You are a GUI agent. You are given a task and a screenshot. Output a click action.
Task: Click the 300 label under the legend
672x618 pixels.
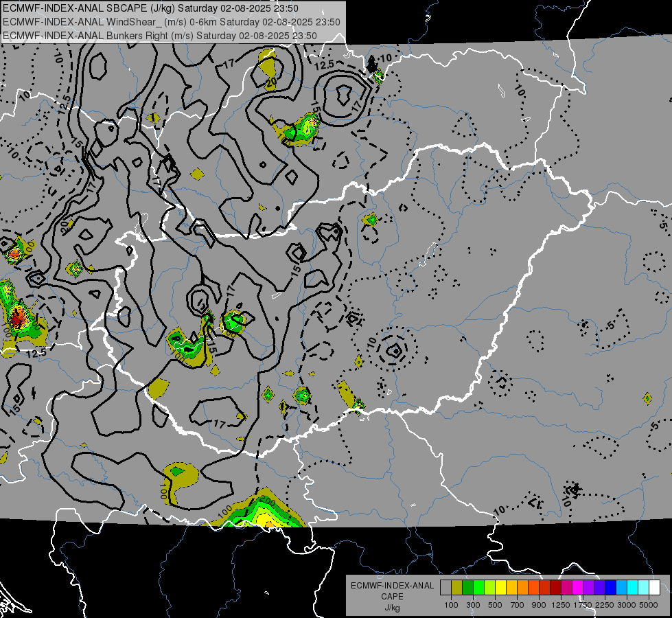(x=473, y=605)
